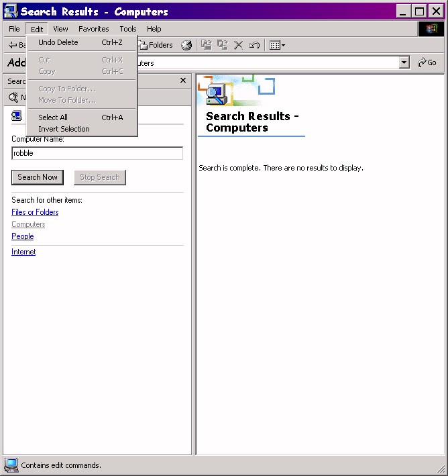Image resolution: width=448 pixels, height=476 pixels.
Task: Click the title bar window icon
Action: click(11, 11)
